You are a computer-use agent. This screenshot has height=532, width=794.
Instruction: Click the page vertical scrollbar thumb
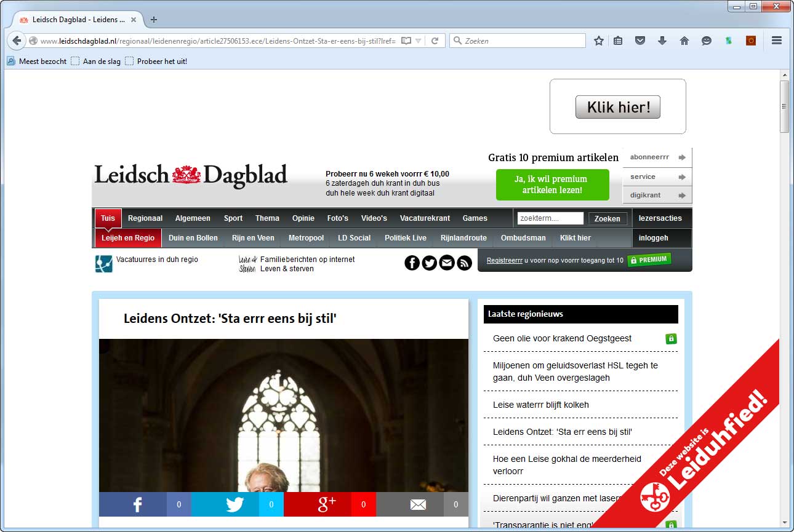784,106
